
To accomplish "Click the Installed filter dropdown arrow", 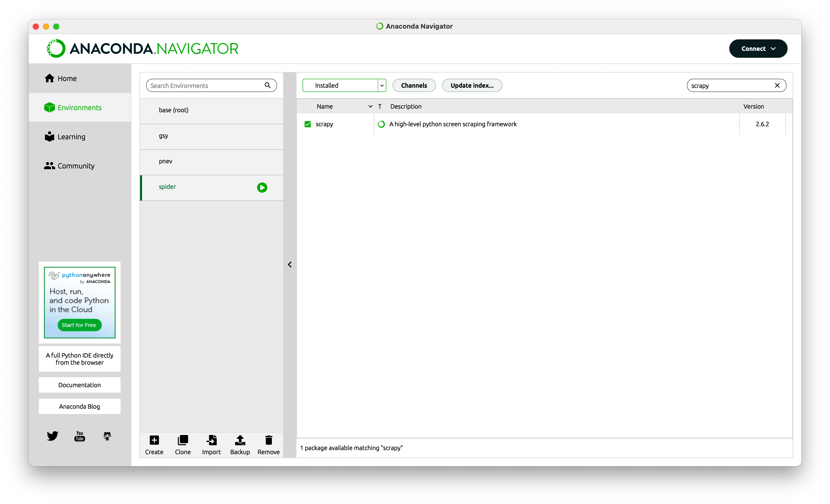I will click(x=382, y=86).
